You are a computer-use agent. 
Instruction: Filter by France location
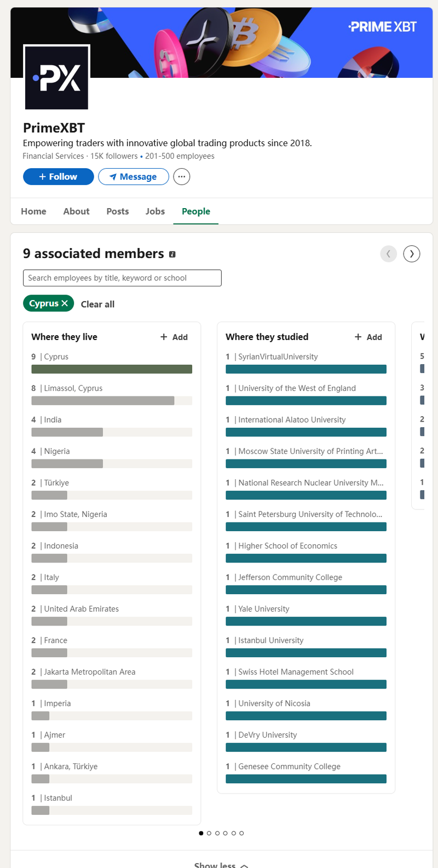tap(112, 646)
